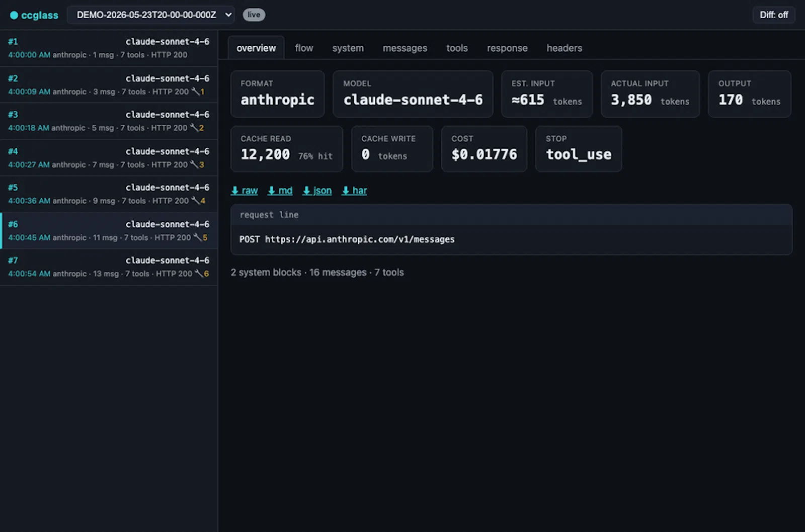Click the ccglass logo dot
The height and width of the screenshot is (532, 805).
point(14,15)
